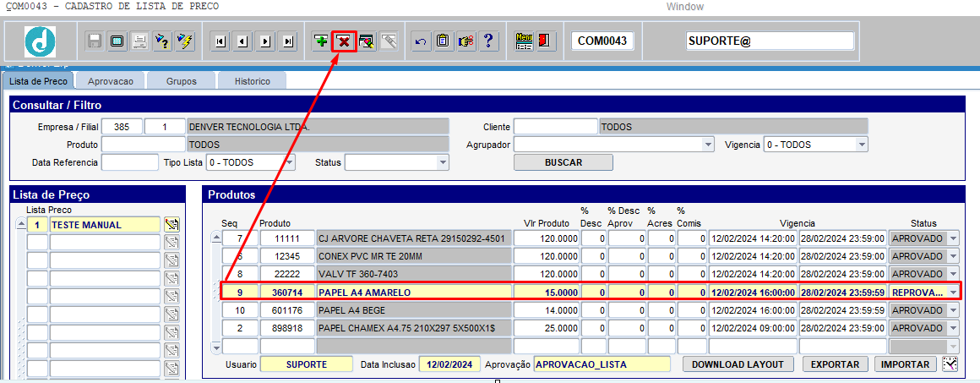This screenshot has width=980, height=383.
Task: Click the Clear record eraser icon
Action: (x=367, y=41)
